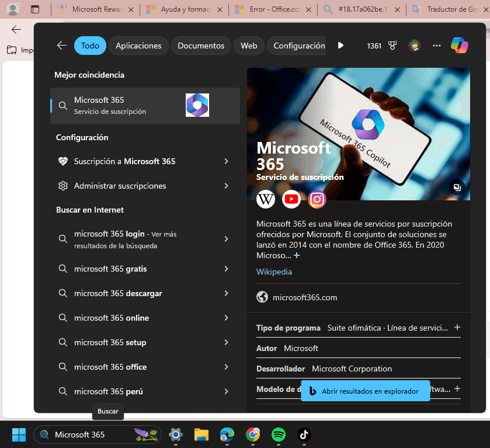Expand the Microsoft 365 image
The height and width of the screenshot is (448, 490).
457,187
